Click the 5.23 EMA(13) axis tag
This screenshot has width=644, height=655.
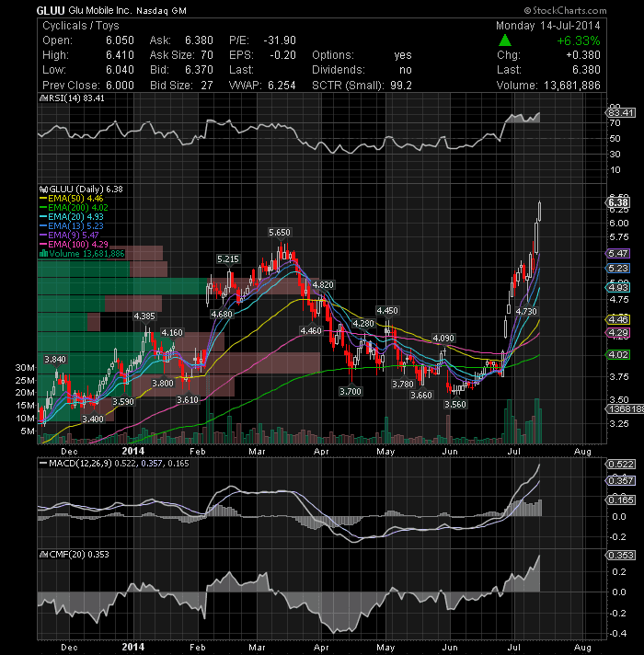tap(617, 269)
